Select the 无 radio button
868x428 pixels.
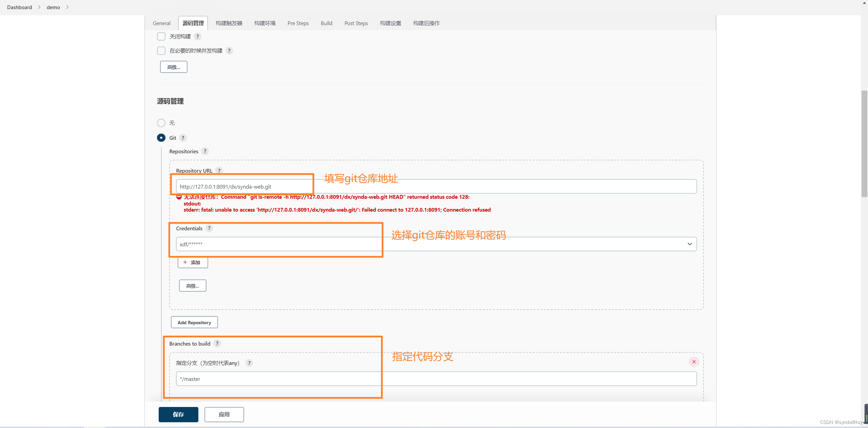161,122
